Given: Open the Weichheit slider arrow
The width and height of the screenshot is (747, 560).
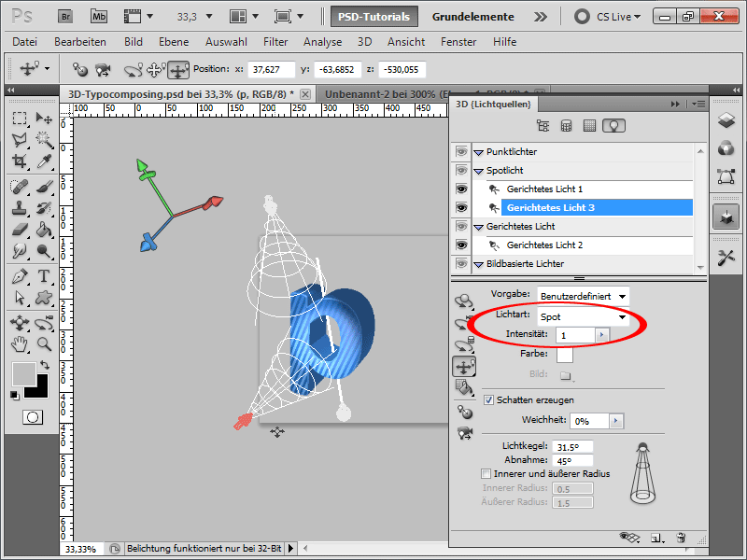Looking at the screenshot, I should (616, 421).
